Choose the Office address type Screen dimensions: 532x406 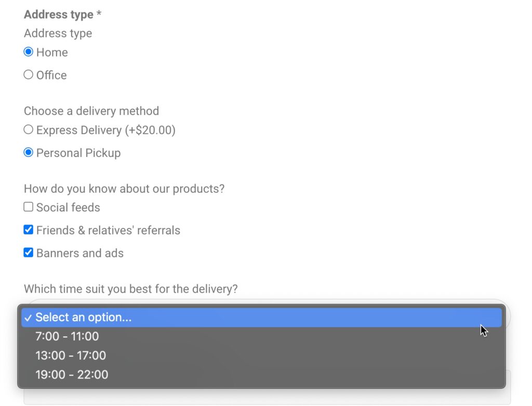coord(28,74)
